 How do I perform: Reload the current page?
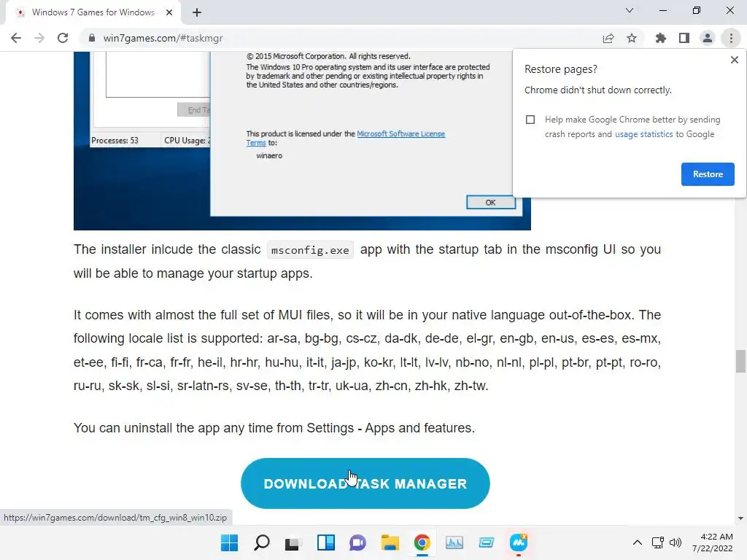click(x=63, y=38)
